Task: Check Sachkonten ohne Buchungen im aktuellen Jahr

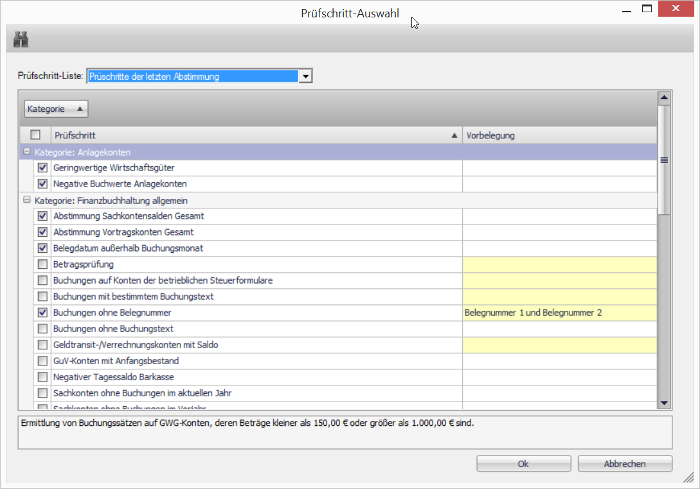Action: tap(42, 393)
